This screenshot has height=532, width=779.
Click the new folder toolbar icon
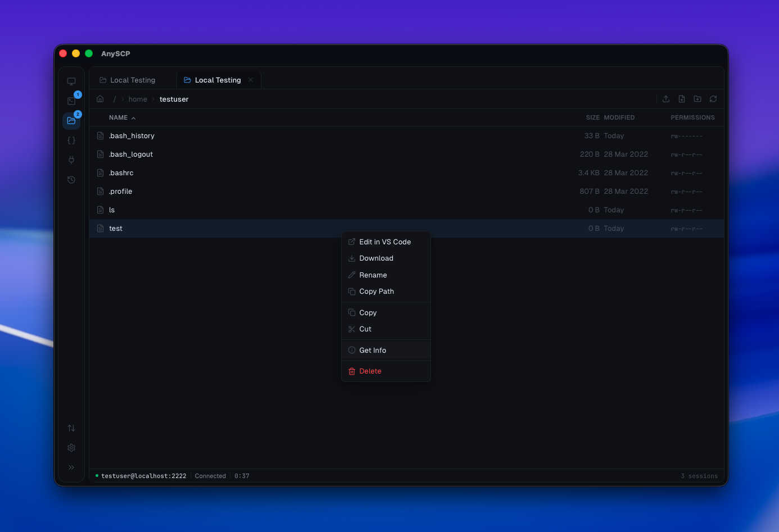(698, 99)
